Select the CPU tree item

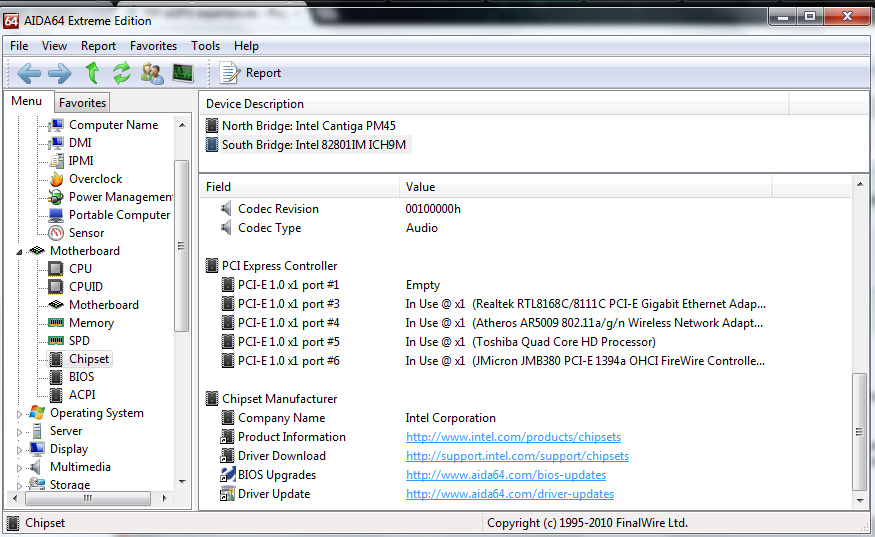coord(80,268)
